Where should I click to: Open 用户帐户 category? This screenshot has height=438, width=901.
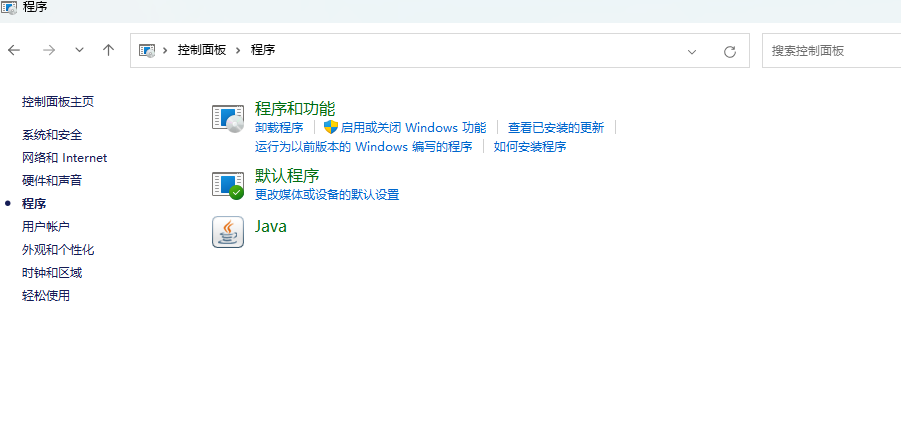46,226
